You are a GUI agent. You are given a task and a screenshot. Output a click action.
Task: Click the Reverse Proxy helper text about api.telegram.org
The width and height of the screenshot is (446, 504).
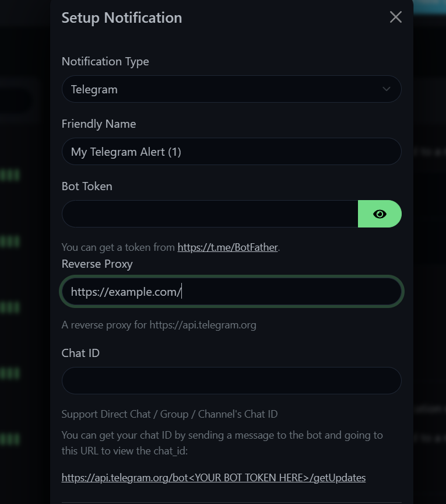pos(159,324)
